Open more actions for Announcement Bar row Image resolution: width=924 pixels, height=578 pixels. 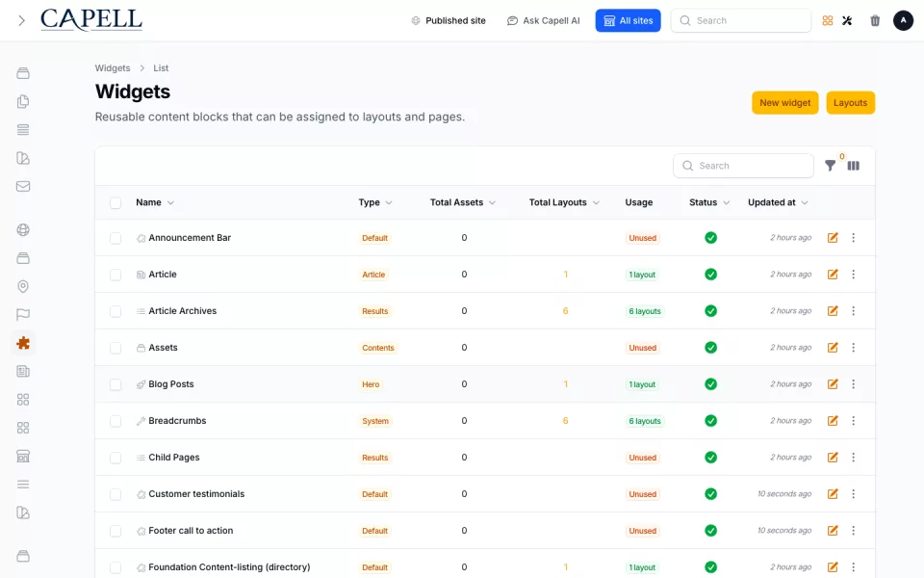pyautogui.click(x=854, y=238)
